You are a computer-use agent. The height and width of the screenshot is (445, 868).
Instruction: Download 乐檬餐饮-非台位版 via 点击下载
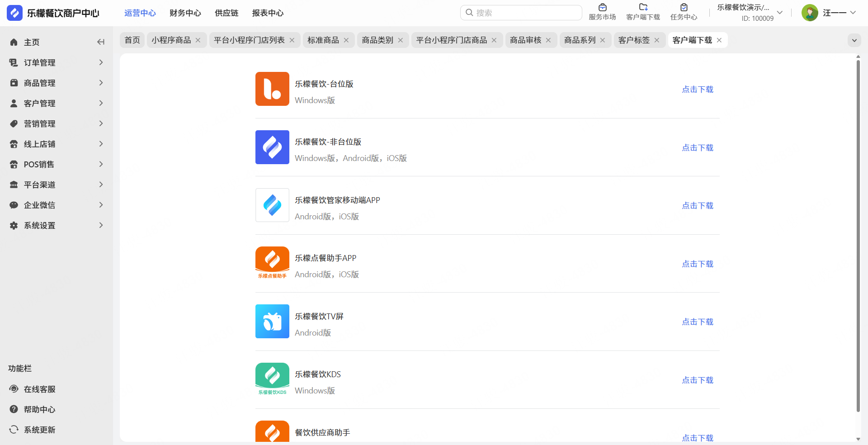click(x=698, y=148)
